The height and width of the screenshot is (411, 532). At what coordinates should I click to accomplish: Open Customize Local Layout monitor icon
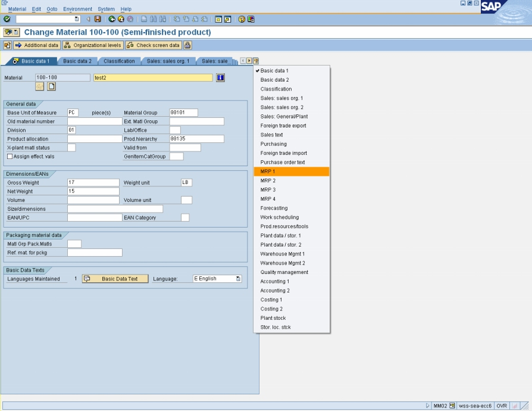251,19
